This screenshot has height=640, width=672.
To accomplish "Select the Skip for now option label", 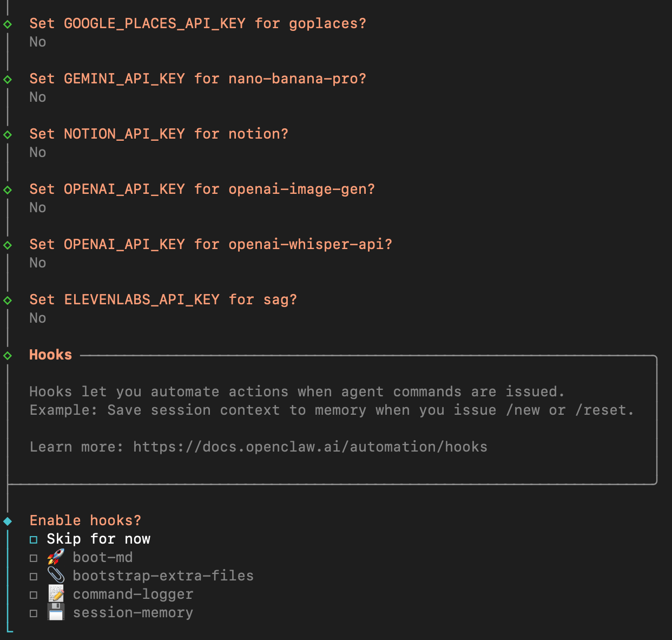I will point(98,539).
